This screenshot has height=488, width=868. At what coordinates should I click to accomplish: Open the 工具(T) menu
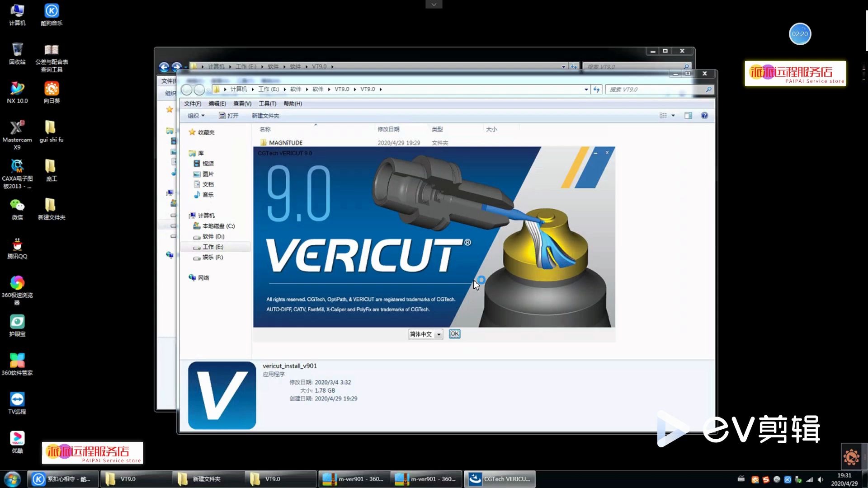point(267,103)
